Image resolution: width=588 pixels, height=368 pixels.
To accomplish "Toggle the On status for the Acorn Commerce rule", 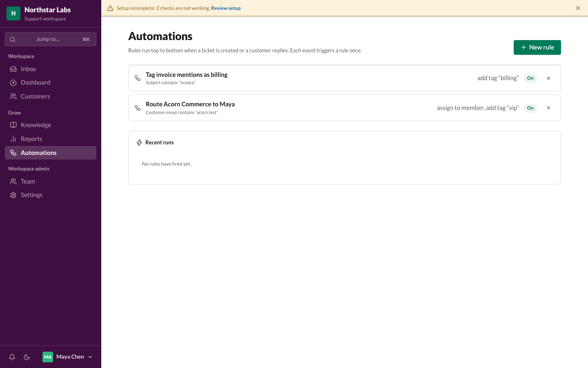I will 530,108.
